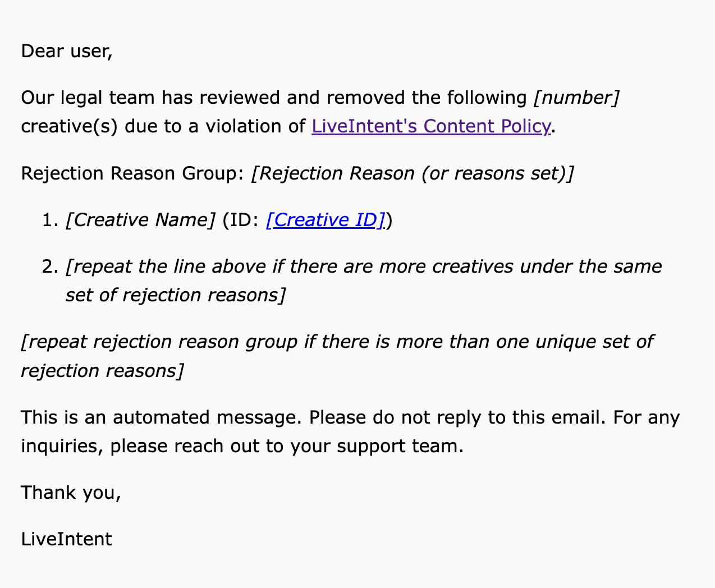This screenshot has width=715, height=588.
Task: Select the [Rejection Reason (or reasons set)] placeholder
Action: tap(412, 173)
